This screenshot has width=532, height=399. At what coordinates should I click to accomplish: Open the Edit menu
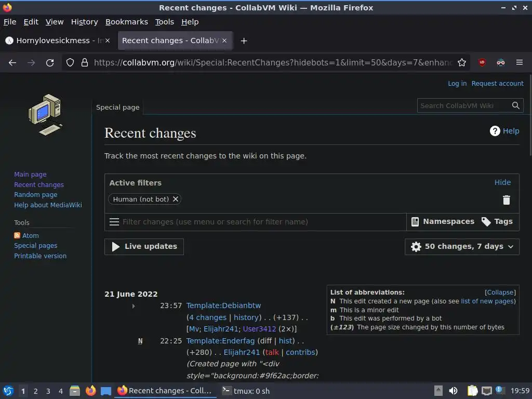click(31, 22)
